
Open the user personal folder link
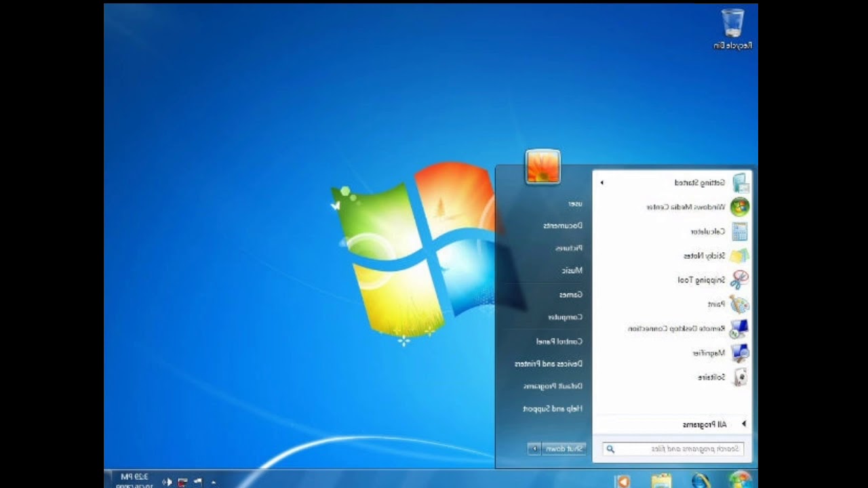point(576,203)
